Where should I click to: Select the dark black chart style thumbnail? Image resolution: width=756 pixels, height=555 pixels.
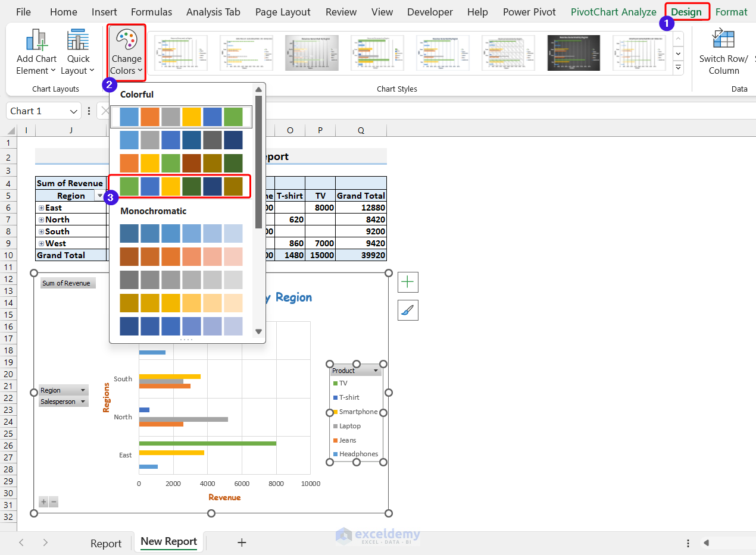pos(573,53)
